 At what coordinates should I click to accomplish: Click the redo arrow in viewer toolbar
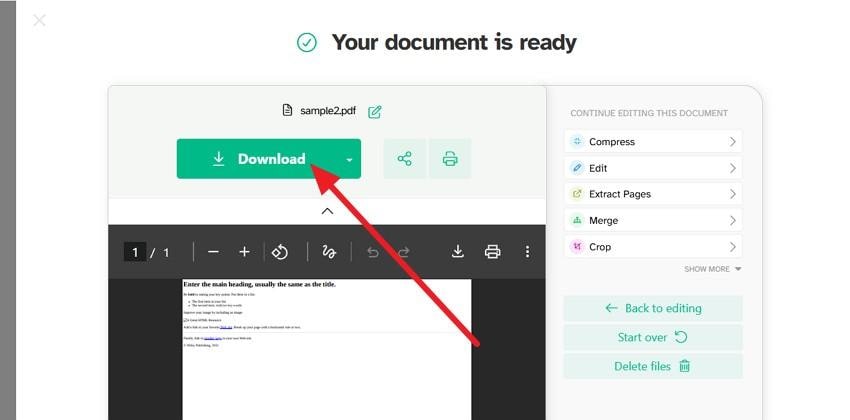[404, 252]
